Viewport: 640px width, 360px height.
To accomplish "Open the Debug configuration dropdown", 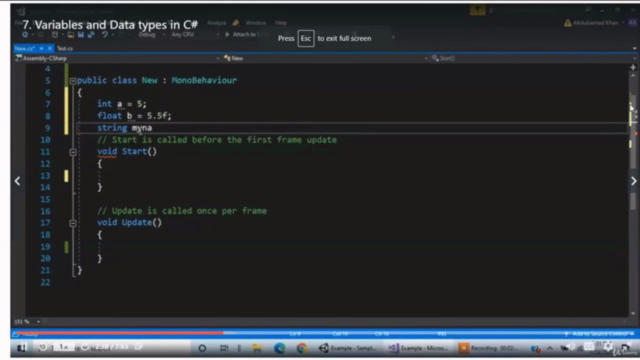I will click(151, 35).
